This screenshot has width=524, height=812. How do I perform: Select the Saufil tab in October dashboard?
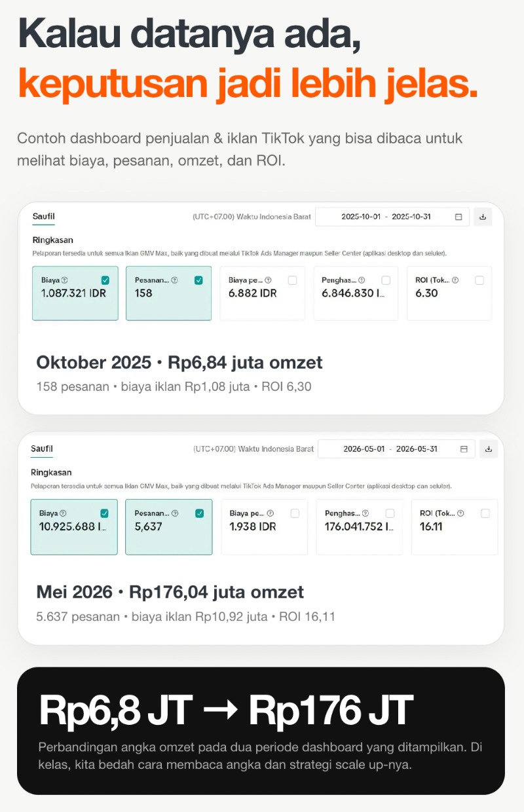44,217
